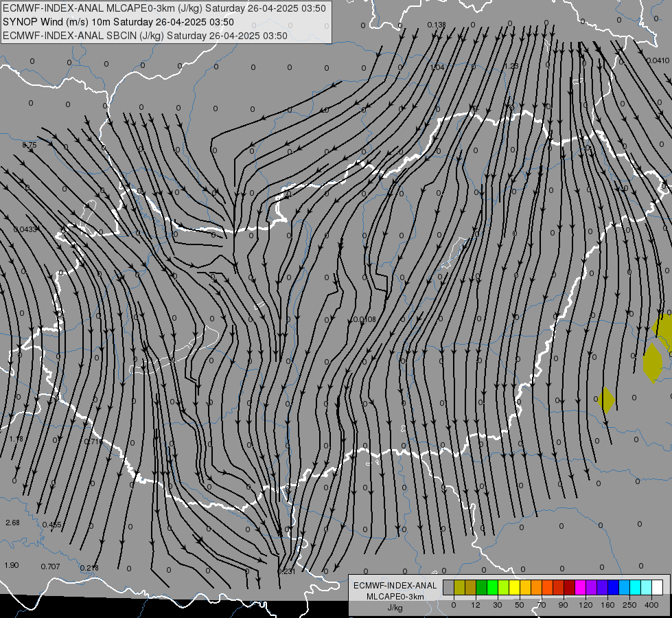Click map value 0.455

[52, 525]
